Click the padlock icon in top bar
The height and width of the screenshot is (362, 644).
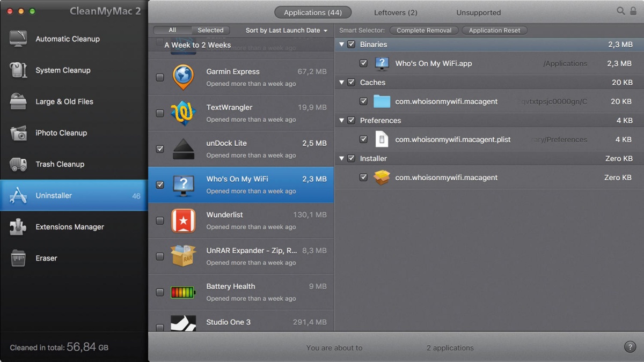(x=634, y=11)
